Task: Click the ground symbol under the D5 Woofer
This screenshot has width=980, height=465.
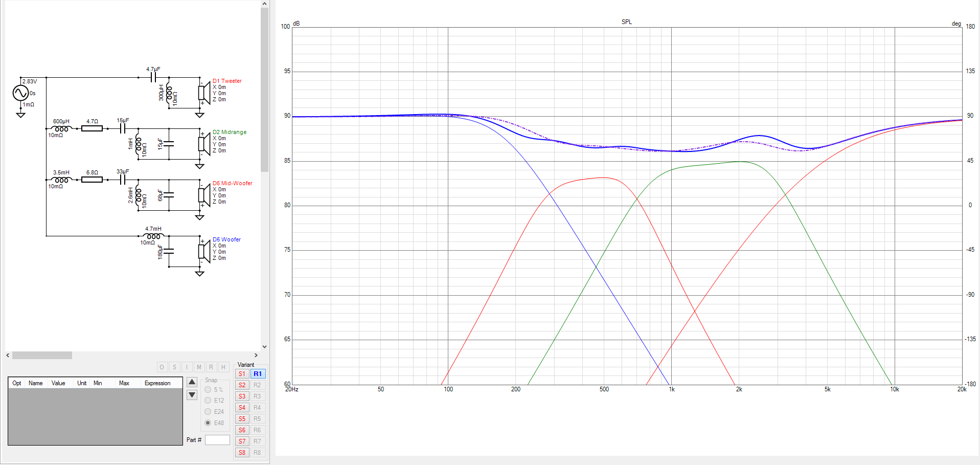Action: point(200,274)
